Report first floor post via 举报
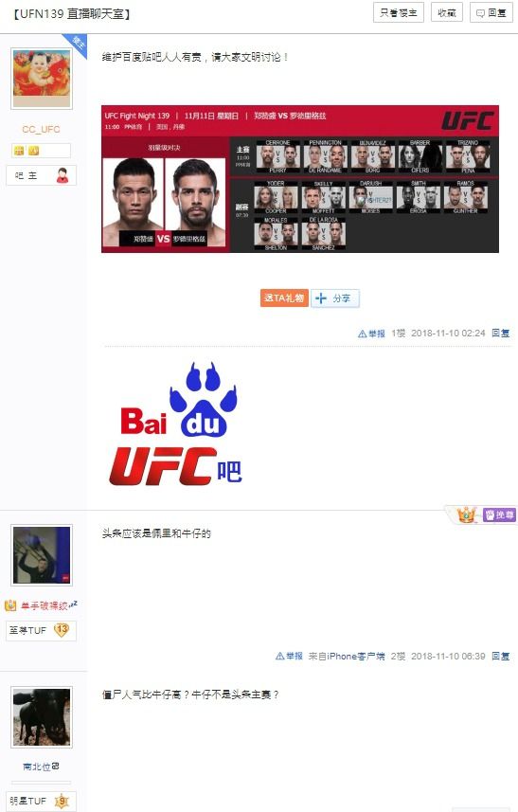This screenshot has width=518, height=812. point(371,334)
